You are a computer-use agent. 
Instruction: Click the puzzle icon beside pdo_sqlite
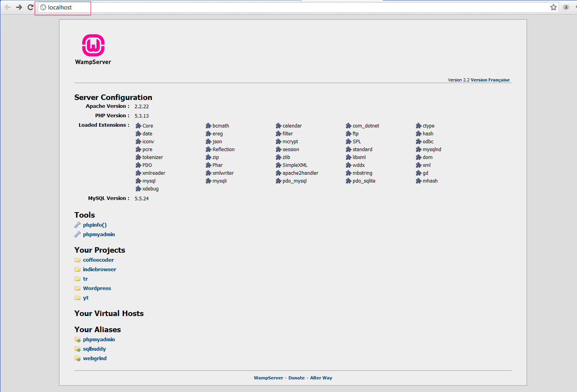coord(348,181)
